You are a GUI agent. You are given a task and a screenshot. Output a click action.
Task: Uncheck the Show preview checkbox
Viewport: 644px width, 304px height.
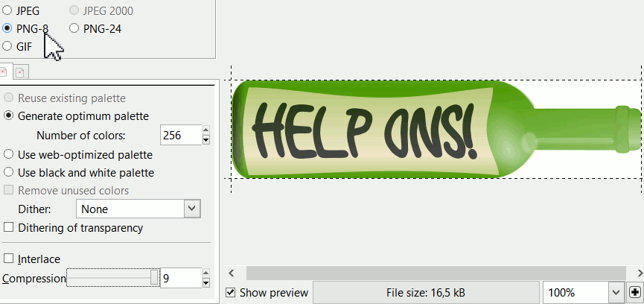coord(231,293)
